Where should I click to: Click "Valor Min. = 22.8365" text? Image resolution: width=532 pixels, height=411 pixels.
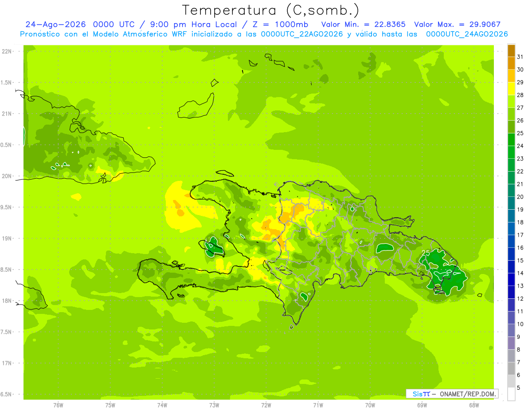(x=363, y=24)
